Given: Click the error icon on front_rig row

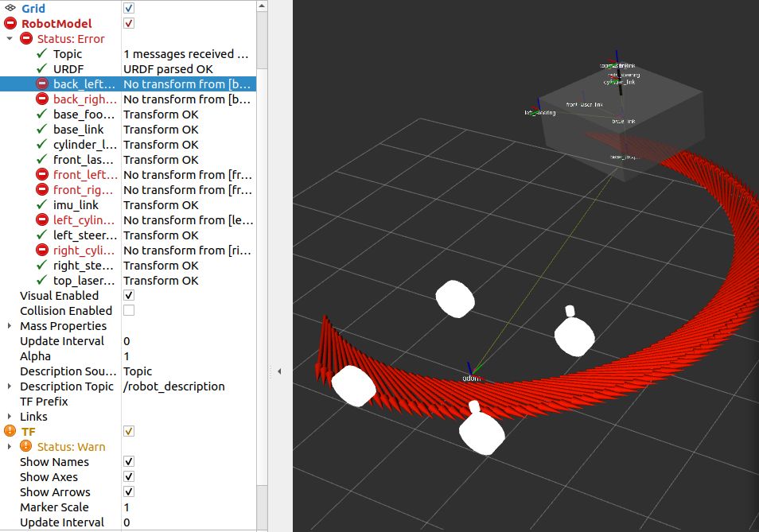Looking at the screenshot, I should coord(42,189).
